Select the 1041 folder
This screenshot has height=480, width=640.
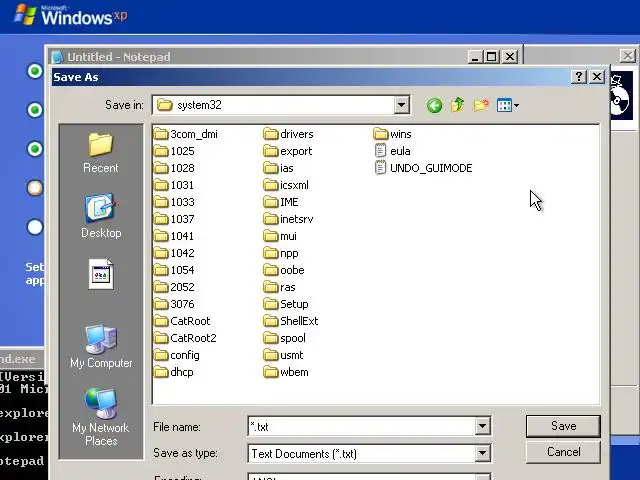[x=174, y=236]
